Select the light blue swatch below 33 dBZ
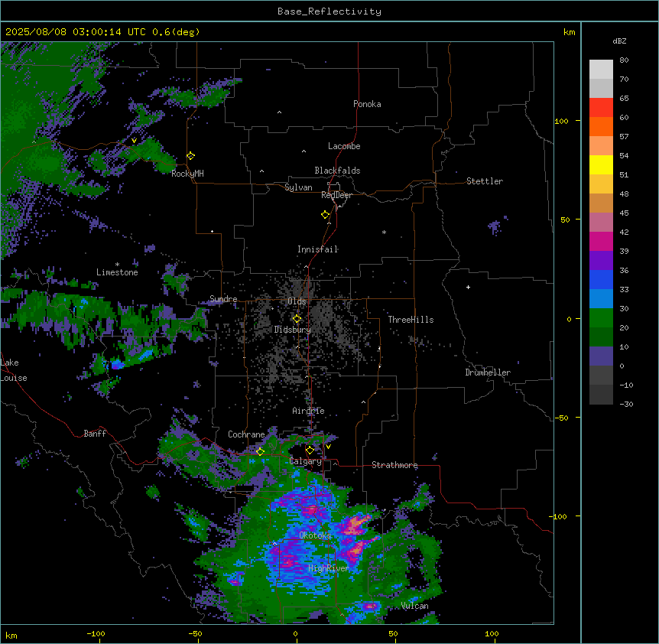This screenshot has height=644, width=659. point(601,298)
